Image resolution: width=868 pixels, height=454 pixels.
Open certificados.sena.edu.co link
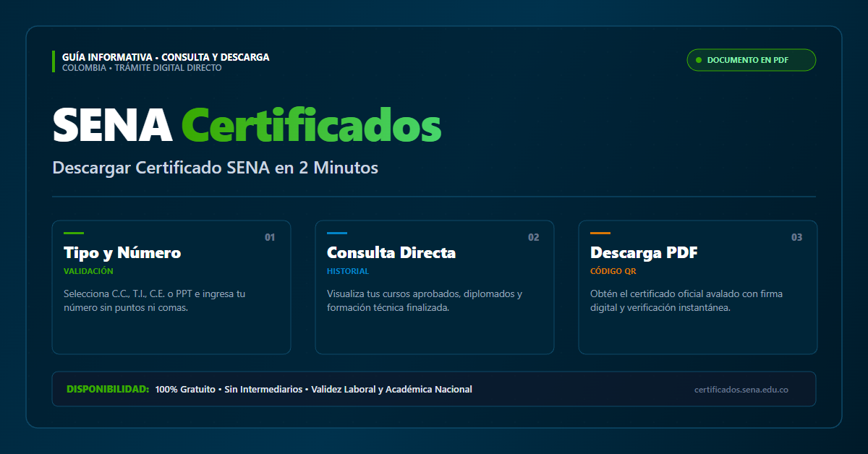[741, 390]
